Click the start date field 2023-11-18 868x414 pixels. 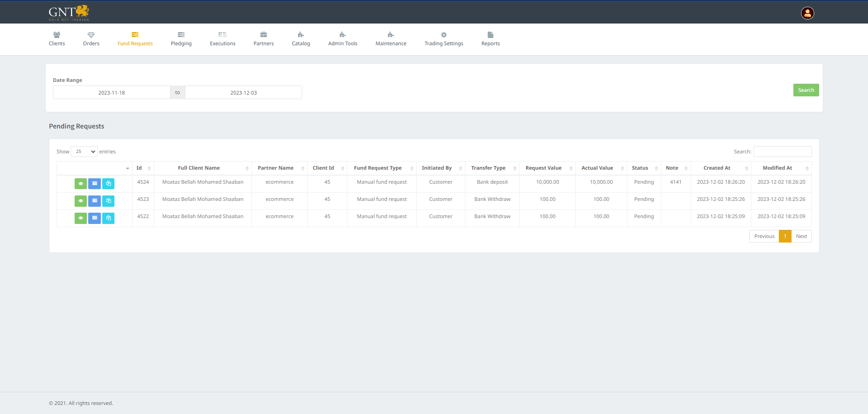112,93
